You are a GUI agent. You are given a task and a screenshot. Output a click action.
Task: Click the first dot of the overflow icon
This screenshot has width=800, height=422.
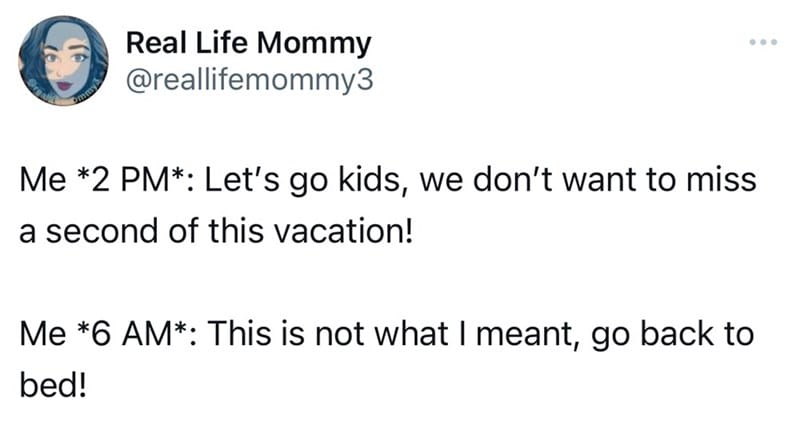click(753, 42)
